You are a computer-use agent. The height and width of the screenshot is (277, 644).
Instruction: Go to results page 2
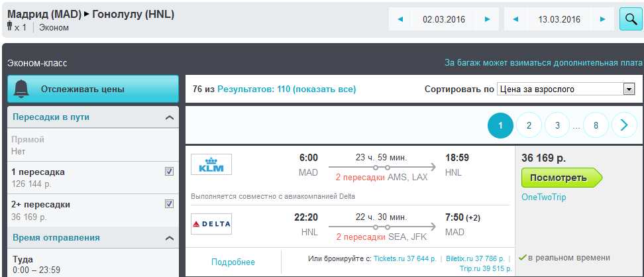[529, 125]
